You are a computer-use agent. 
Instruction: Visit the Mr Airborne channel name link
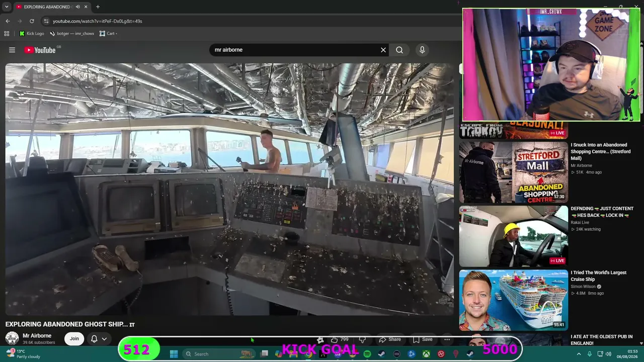(x=37, y=336)
